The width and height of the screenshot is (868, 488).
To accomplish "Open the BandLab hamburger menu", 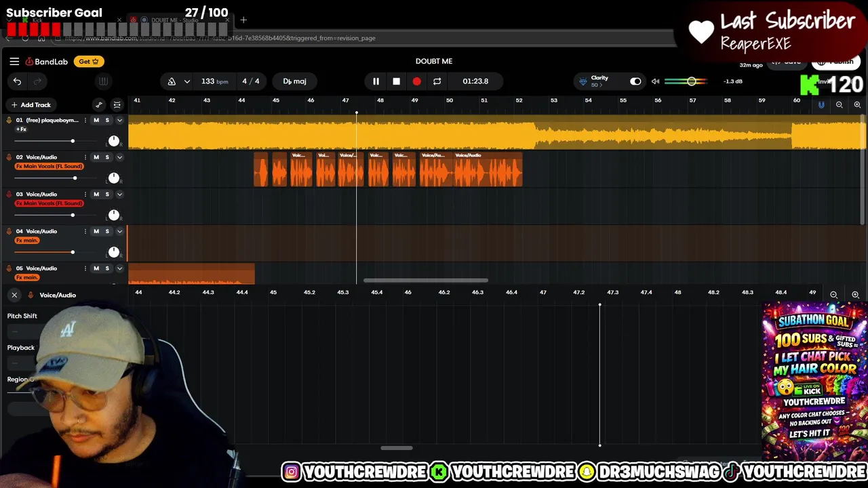I will [14, 61].
